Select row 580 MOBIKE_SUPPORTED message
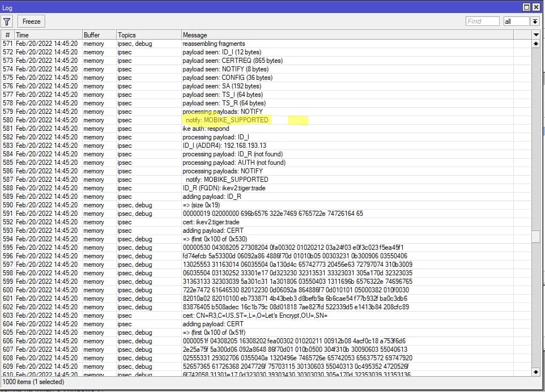The height and width of the screenshot is (392, 545). [266, 120]
